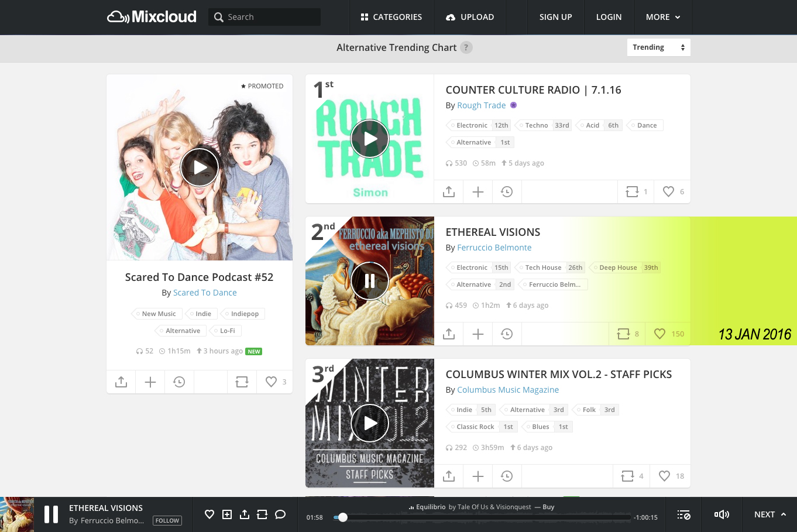Image resolution: width=797 pixels, height=532 pixels.
Task: Share the Columbus Winter Mix
Action: (x=449, y=476)
